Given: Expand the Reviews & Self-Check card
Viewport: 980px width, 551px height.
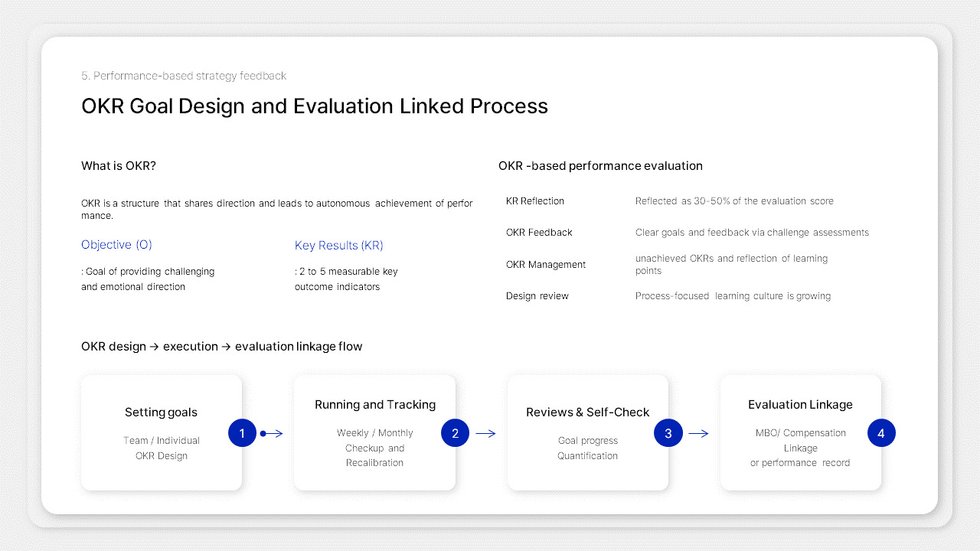Looking at the screenshot, I should pyautogui.click(x=587, y=432).
